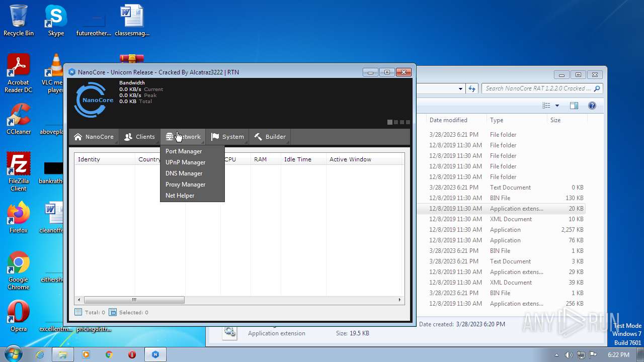This screenshot has height=362, width=644.
Task: Open Explorer help button
Action: [x=592, y=106]
